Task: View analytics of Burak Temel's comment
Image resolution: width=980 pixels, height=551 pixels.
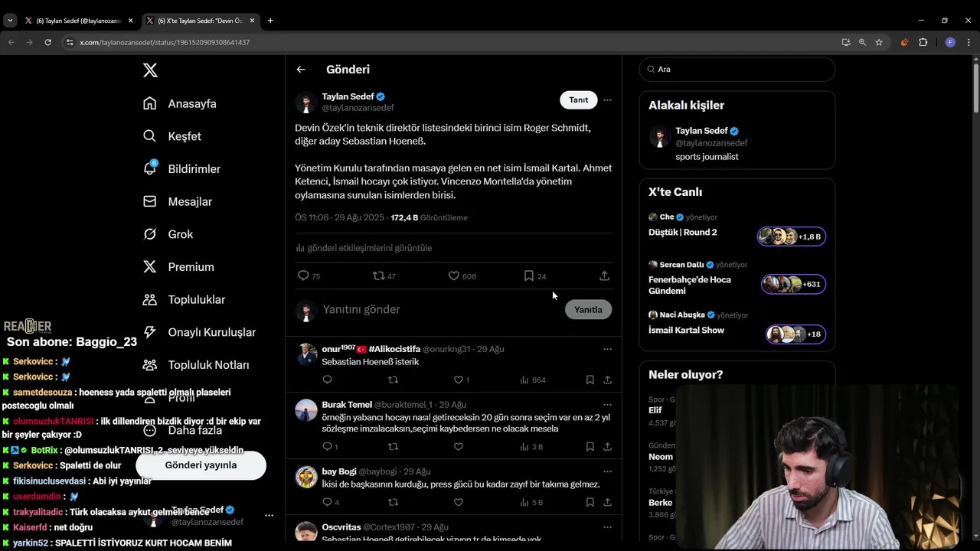Action: (x=531, y=446)
